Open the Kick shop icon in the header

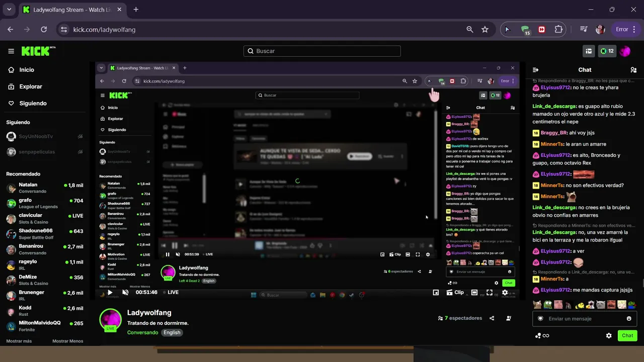pyautogui.click(x=589, y=51)
